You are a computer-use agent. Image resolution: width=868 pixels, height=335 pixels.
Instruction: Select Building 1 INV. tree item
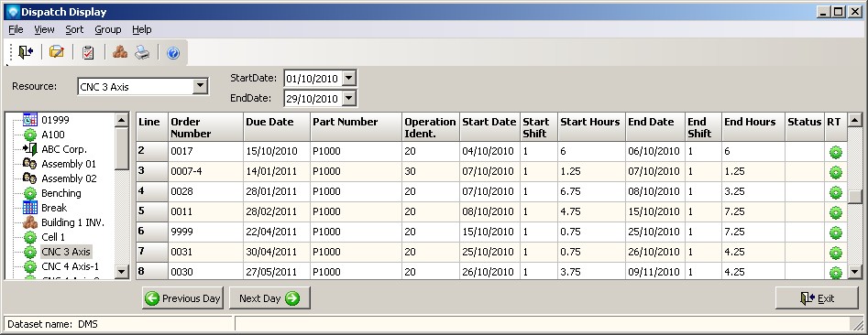tap(73, 222)
